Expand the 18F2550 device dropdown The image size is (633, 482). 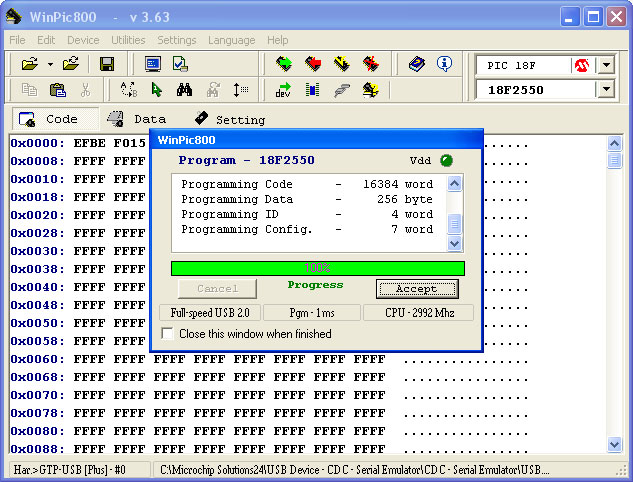[x=606, y=89]
